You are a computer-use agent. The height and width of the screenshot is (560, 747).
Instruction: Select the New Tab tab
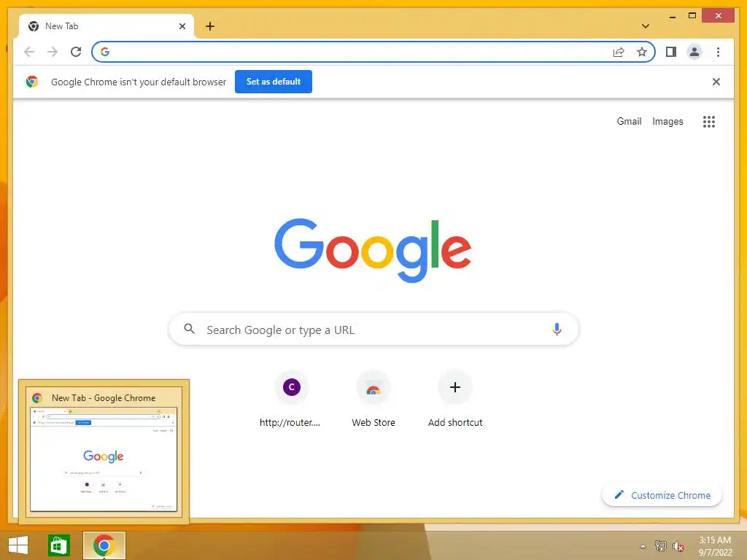click(x=107, y=26)
